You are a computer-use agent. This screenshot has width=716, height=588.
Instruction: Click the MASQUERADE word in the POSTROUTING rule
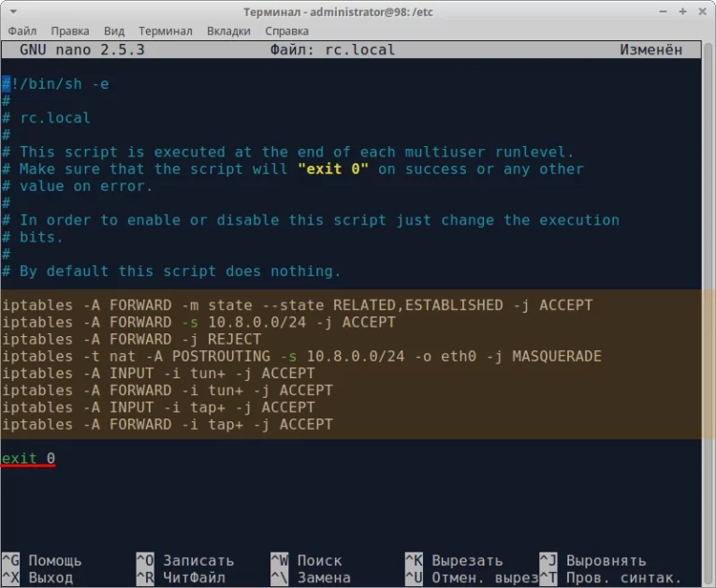pos(557,357)
